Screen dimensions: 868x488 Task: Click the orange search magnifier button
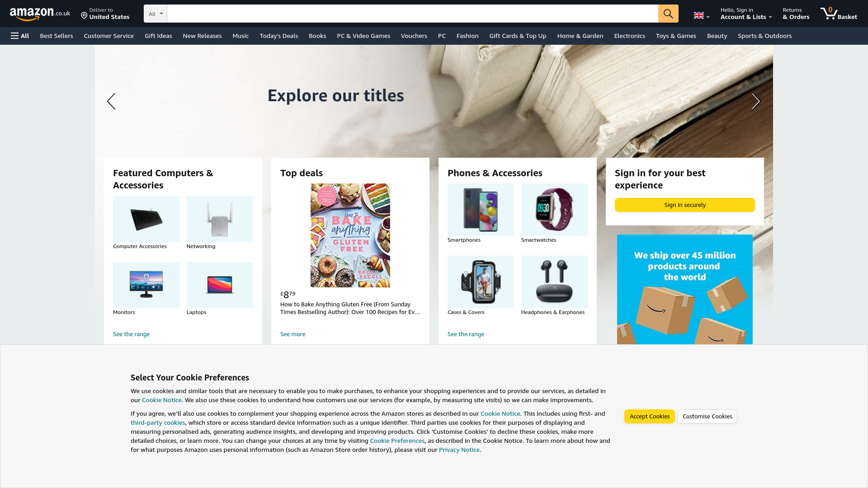tap(668, 14)
